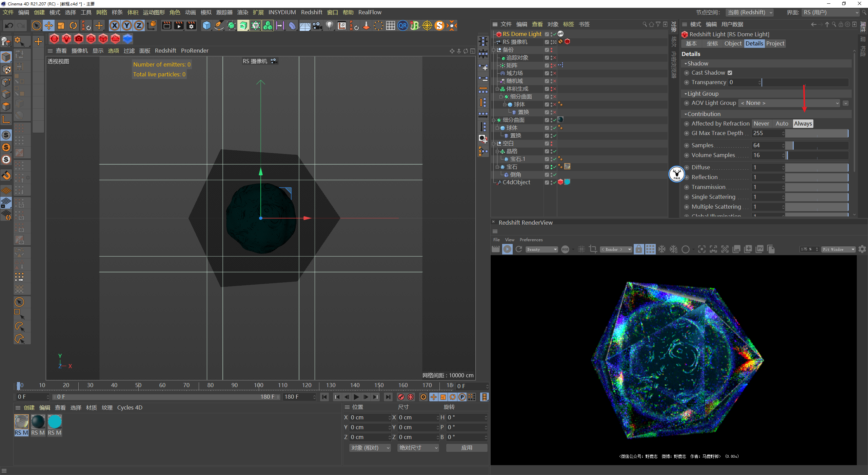
Task: Click the Undo arrow icon
Action: 9,25
